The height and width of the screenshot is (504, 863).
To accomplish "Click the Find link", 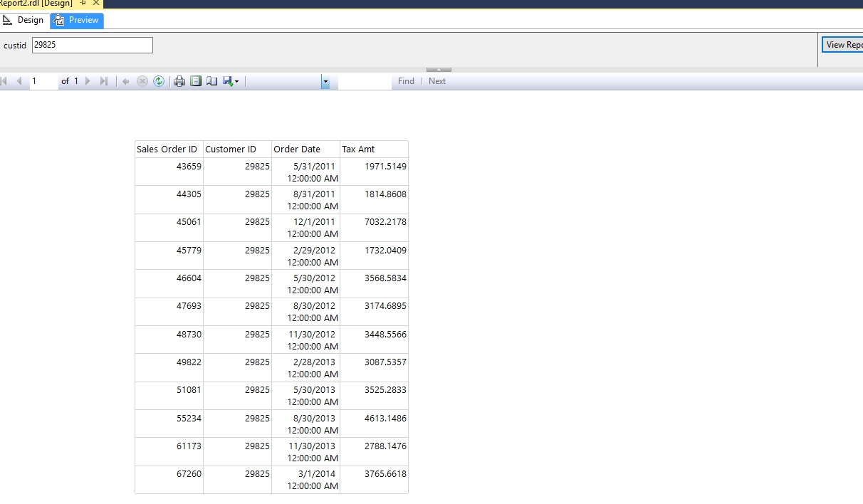I will (406, 81).
